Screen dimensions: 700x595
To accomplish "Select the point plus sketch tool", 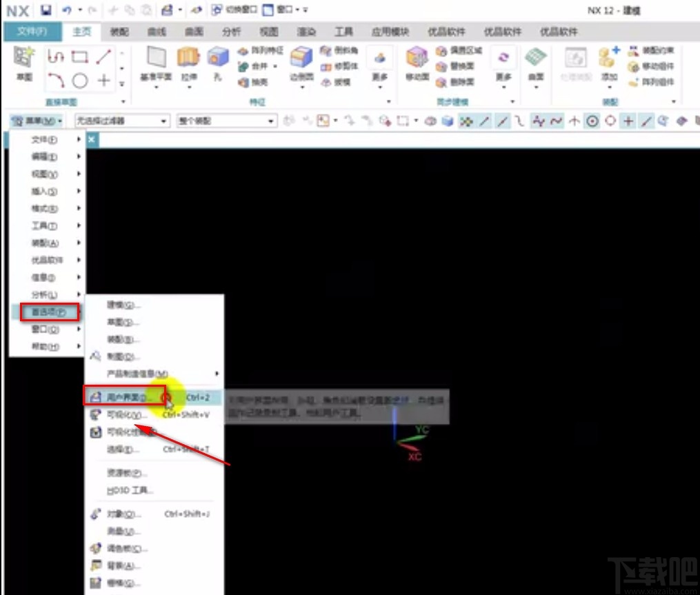I will coord(103,81).
